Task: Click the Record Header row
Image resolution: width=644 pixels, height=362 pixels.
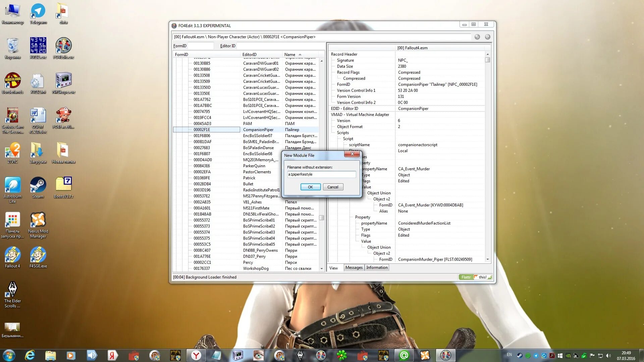Action: (407, 54)
